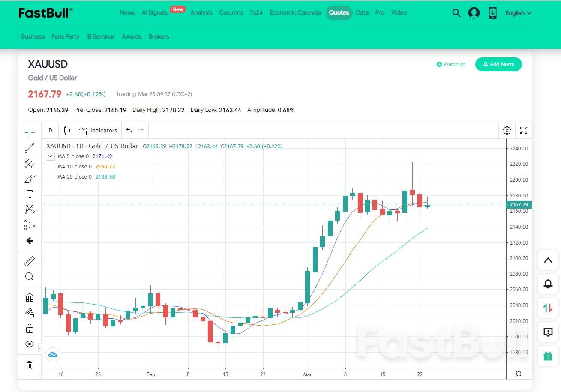Expand the chart to fullscreen
Viewport: 561px width, 392px height.
pyautogui.click(x=524, y=130)
